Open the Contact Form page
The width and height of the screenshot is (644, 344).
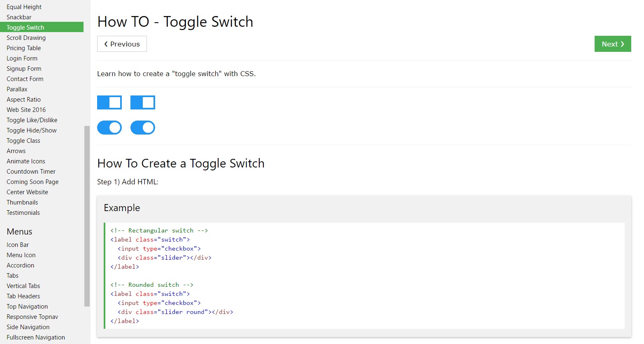[x=25, y=79]
